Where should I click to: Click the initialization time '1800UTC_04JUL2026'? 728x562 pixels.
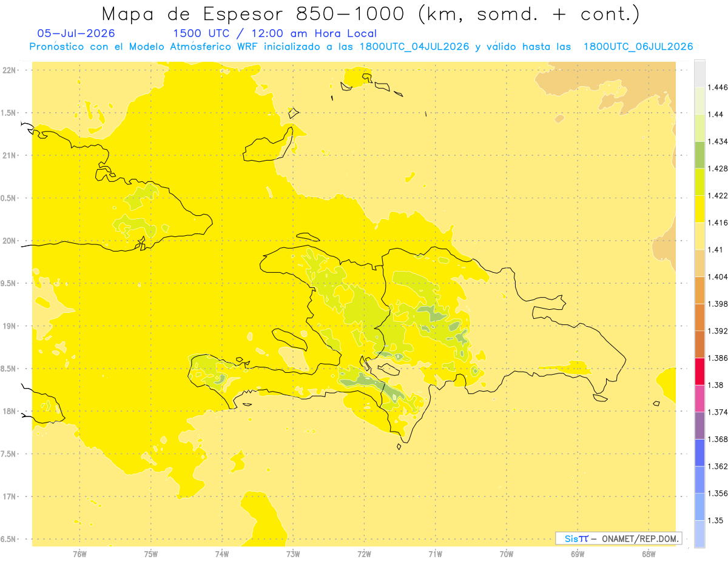pyautogui.click(x=414, y=47)
